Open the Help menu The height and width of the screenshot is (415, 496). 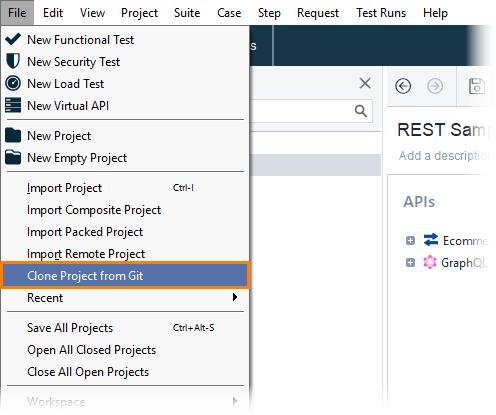pyautogui.click(x=435, y=13)
